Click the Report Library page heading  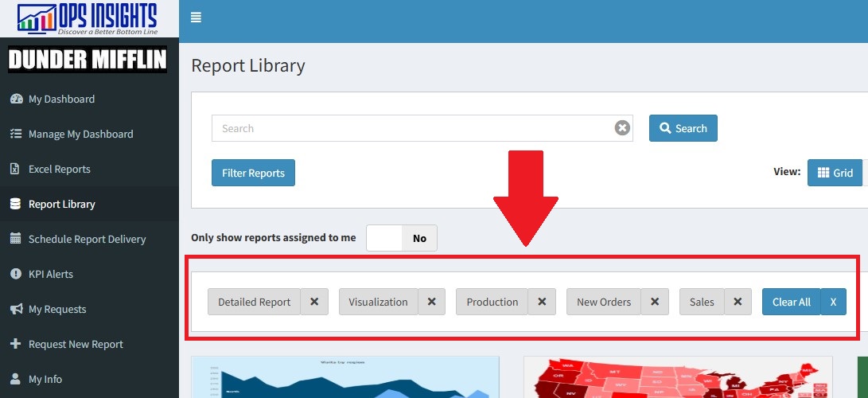tap(248, 66)
